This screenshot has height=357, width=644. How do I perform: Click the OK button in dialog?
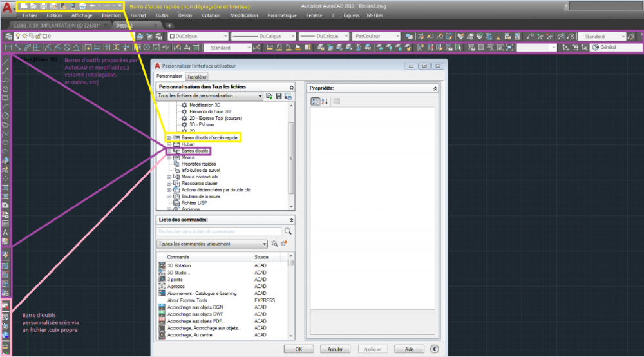tap(299, 349)
